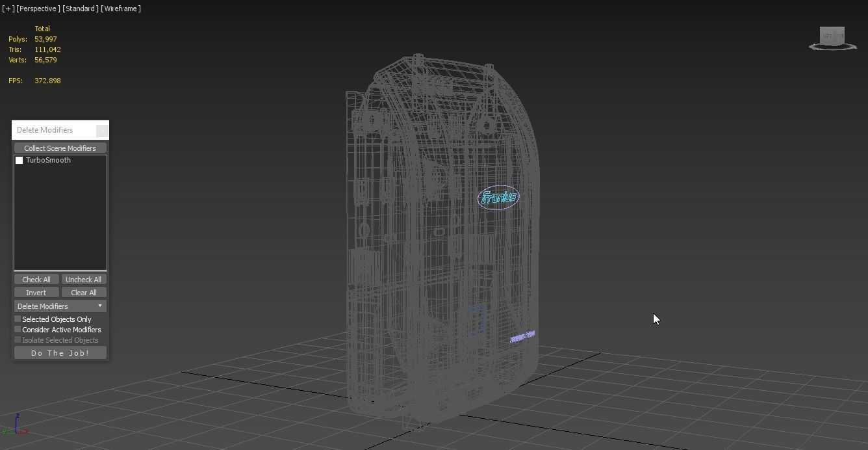Enable Selected Objects Only option
The image size is (868, 450).
click(18, 319)
